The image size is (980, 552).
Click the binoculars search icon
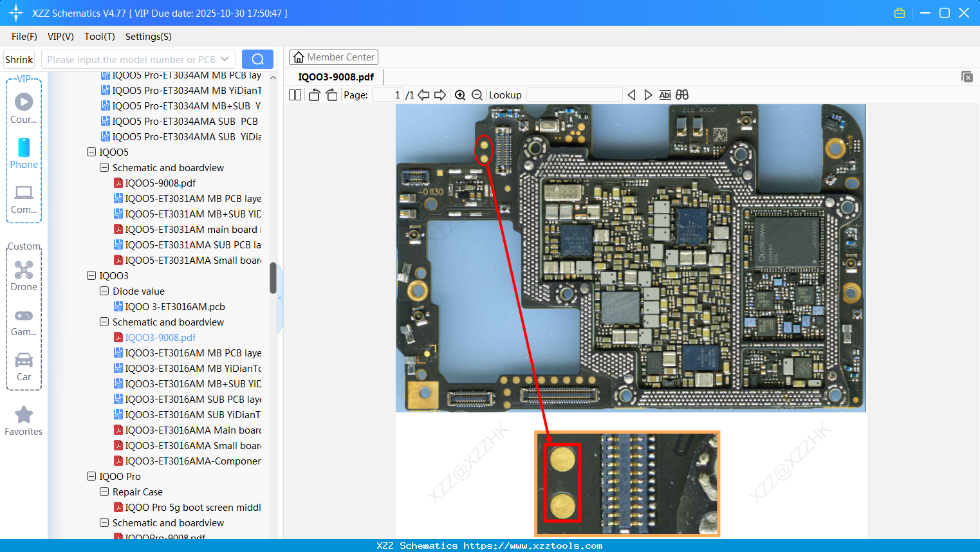[682, 95]
